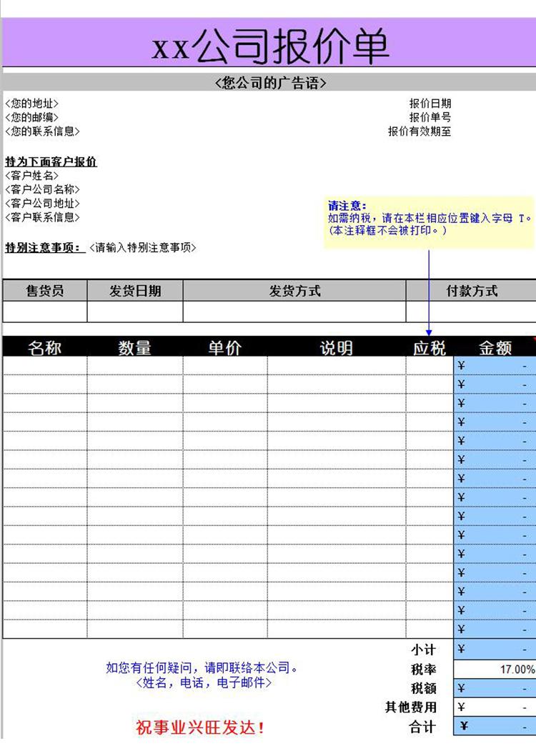Viewport: 536px width, 756px height.
Task: Select the <客户姓名> field
Action: [32, 176]
